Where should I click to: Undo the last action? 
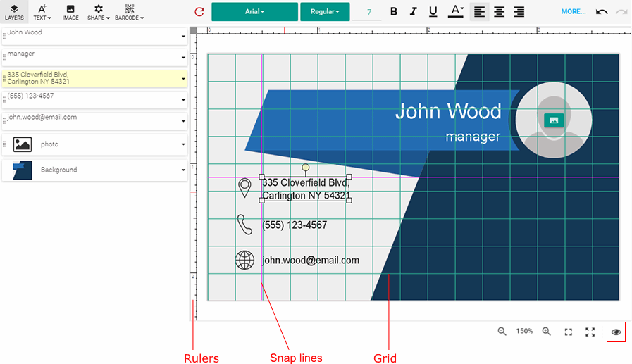point(602,12)
